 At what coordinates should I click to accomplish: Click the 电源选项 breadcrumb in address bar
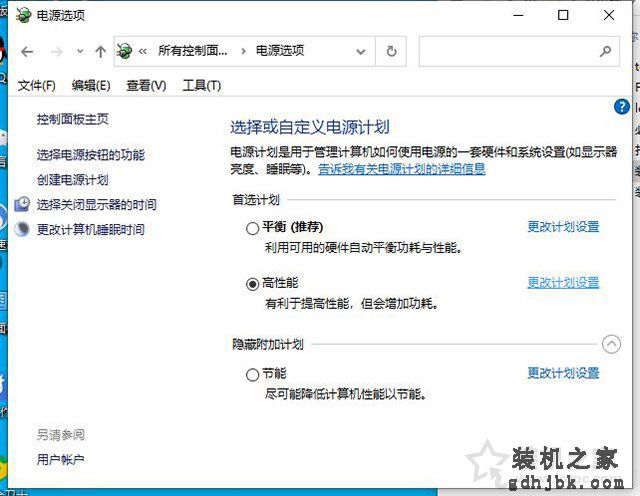pos(280,51)
